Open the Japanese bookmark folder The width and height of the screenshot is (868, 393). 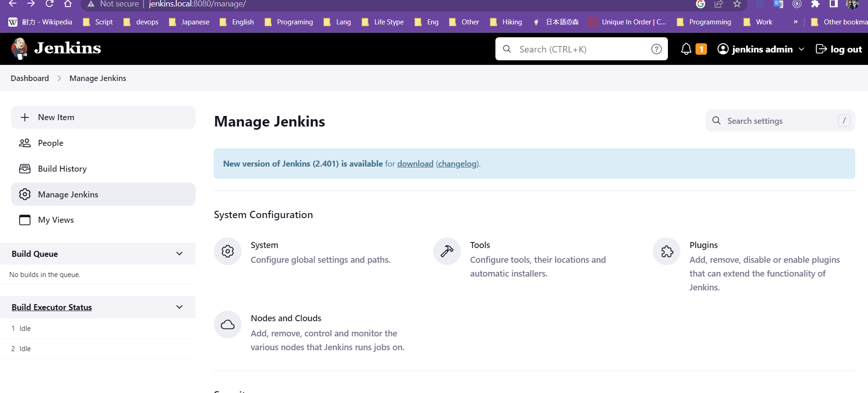point(189,22)
